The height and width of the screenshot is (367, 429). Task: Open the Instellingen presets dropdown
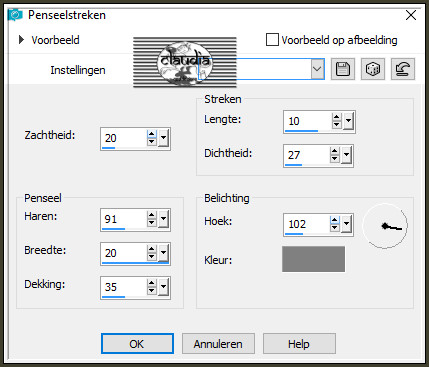point(317,69)
